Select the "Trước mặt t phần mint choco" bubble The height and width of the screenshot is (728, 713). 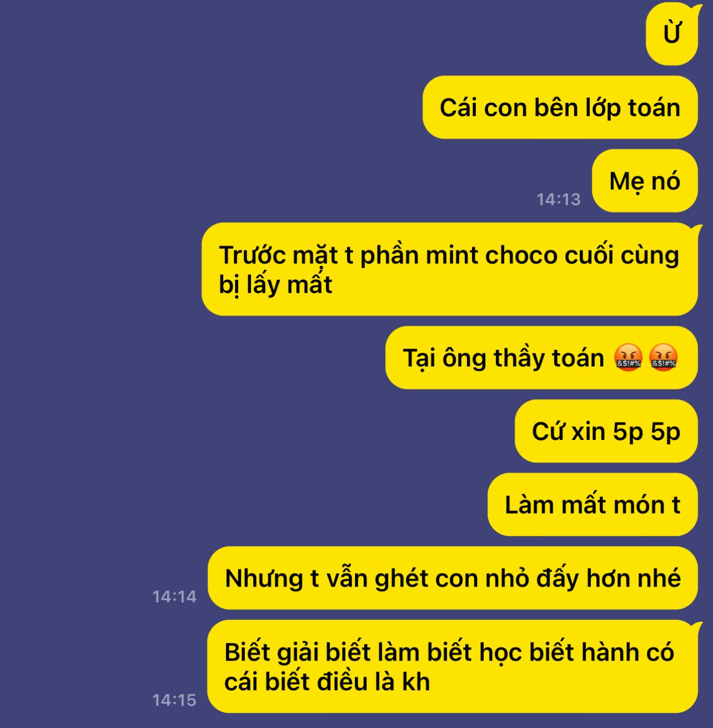click(x=449, y=269)
